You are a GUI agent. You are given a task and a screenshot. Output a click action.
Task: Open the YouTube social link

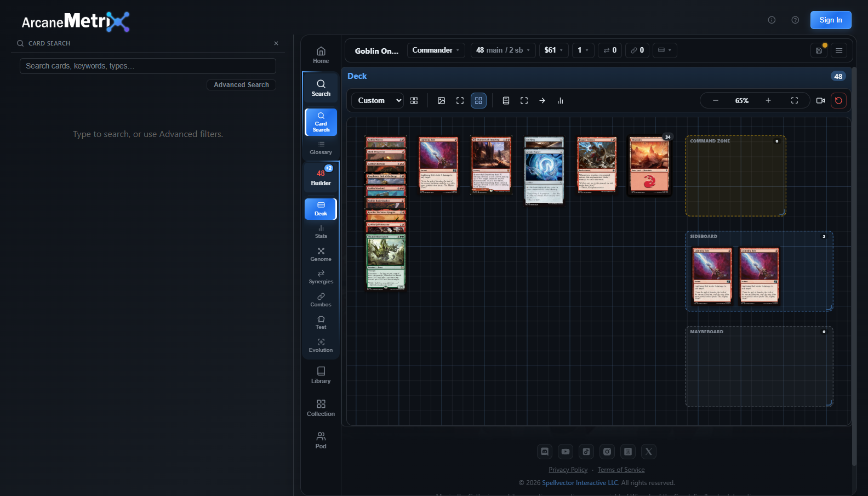tap(566, 452)
